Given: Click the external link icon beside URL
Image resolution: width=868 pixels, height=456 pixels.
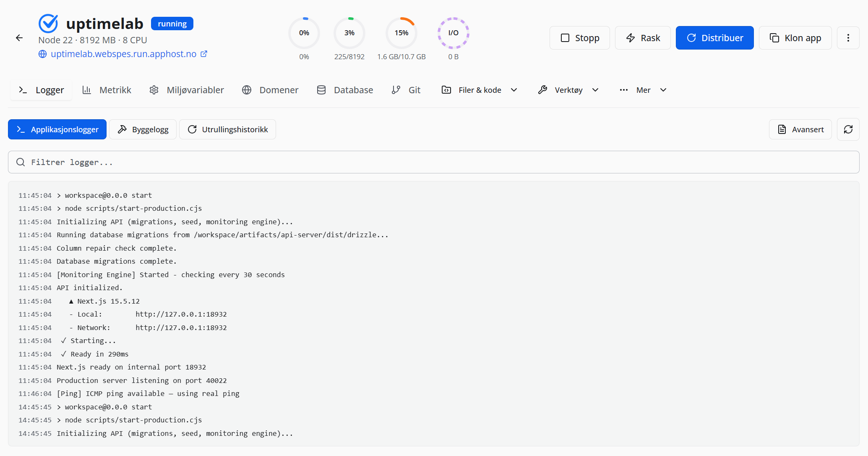Looking at the screenshot, I should coord(204,54).
